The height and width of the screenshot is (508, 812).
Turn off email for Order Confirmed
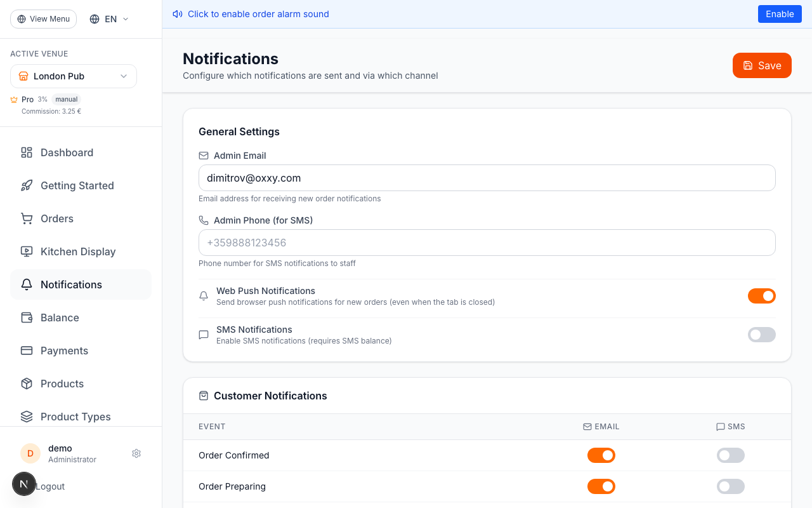pos(601,455)
